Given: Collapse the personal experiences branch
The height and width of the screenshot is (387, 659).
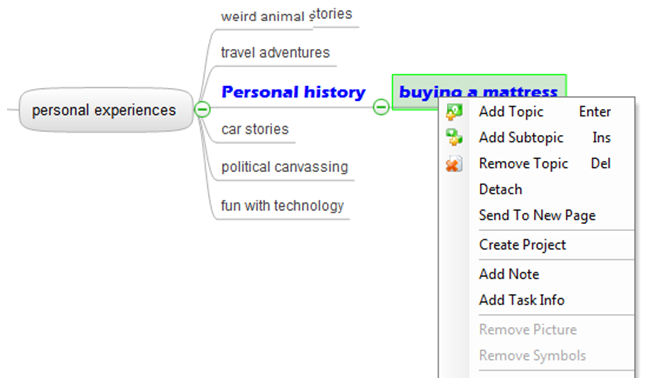Looking at the screenshot, I should [202, 109].
